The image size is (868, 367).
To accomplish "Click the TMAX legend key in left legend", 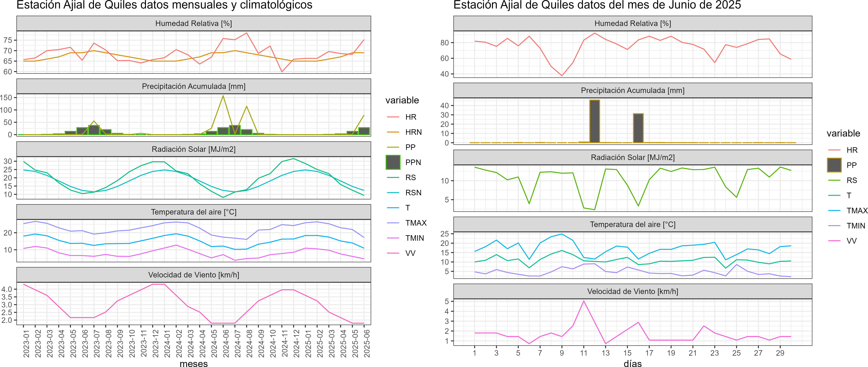I will point(393,223).
